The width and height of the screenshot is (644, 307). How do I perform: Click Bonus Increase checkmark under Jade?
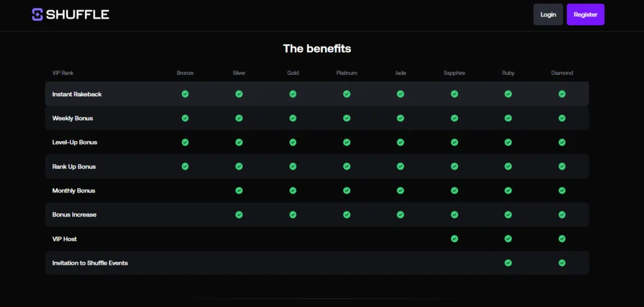pos(401,215)
